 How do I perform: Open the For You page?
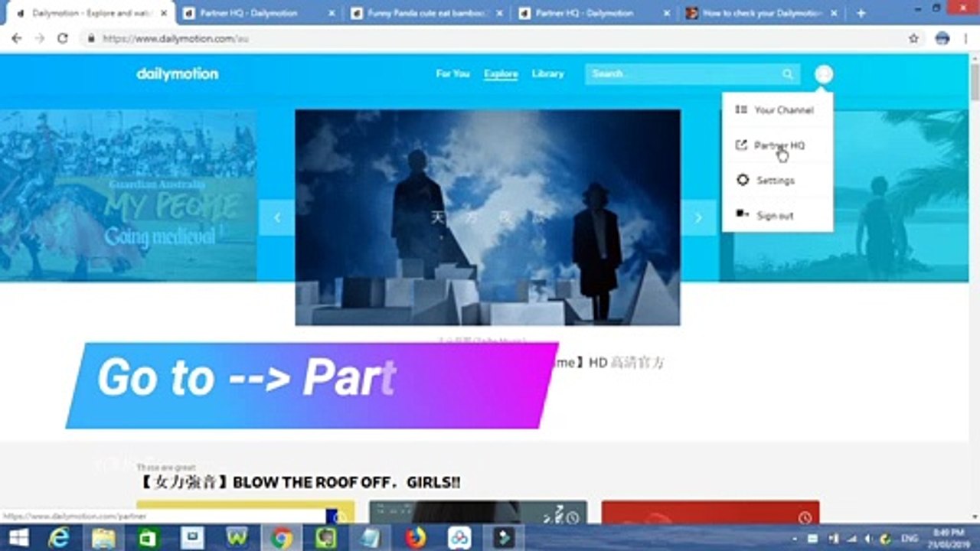coord(452,74)
